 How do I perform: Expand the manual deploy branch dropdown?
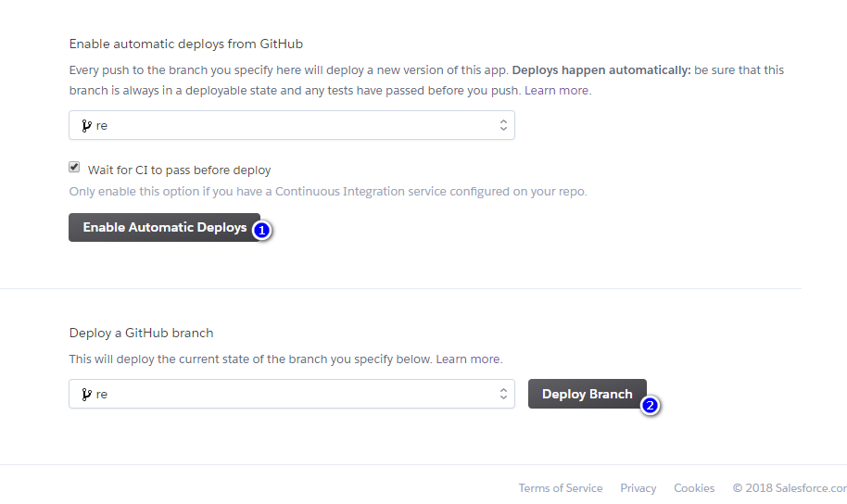pos(292,394)
